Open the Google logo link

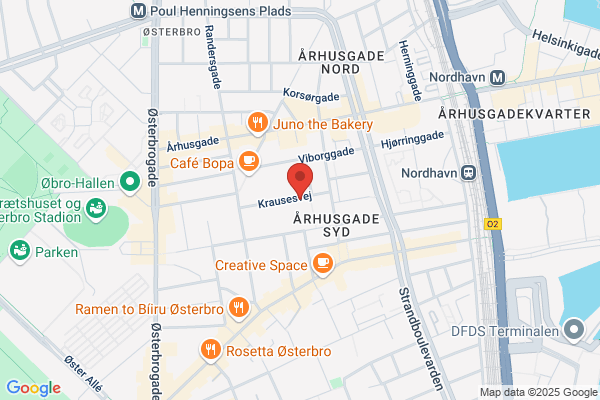pos(34,388)
